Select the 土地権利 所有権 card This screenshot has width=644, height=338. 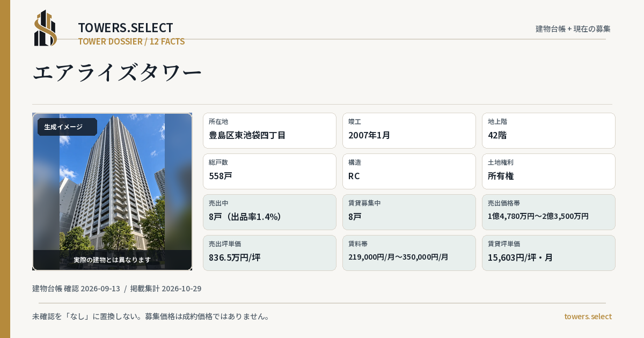(x=548, y=171)
